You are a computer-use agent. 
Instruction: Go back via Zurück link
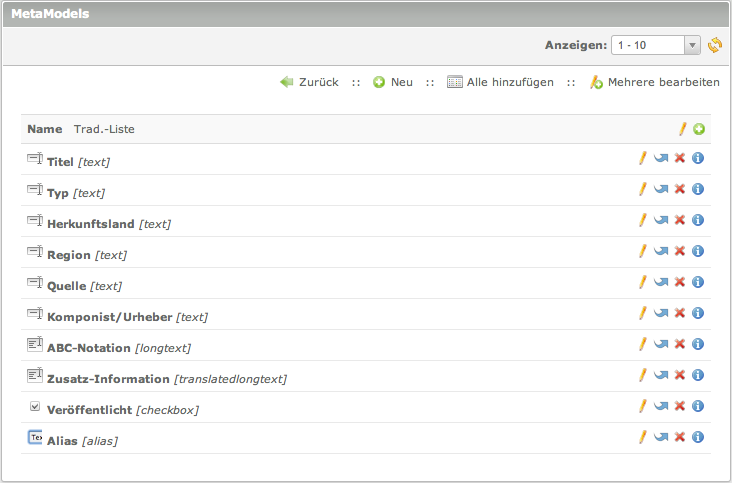309,82
